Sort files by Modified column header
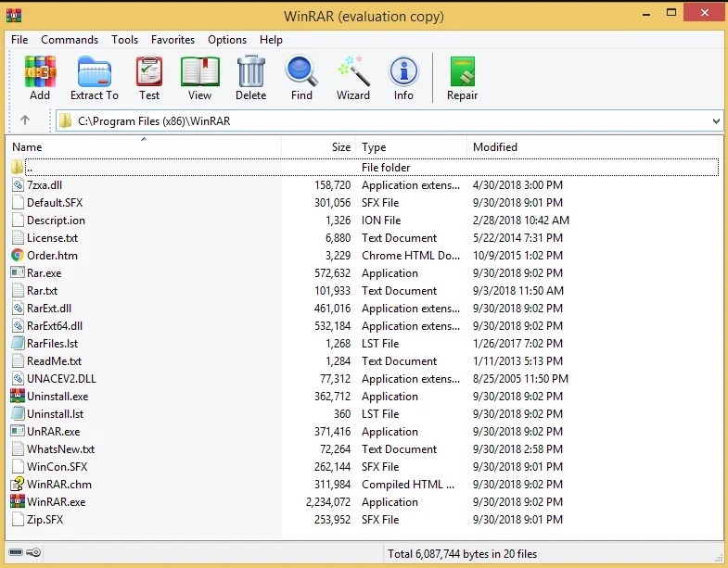 click(593, 146)
